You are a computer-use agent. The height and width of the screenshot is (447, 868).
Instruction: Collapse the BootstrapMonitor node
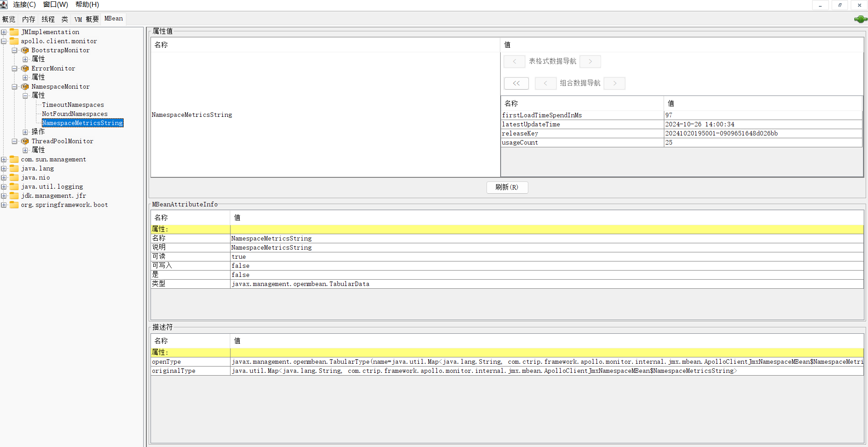[15, 50]
